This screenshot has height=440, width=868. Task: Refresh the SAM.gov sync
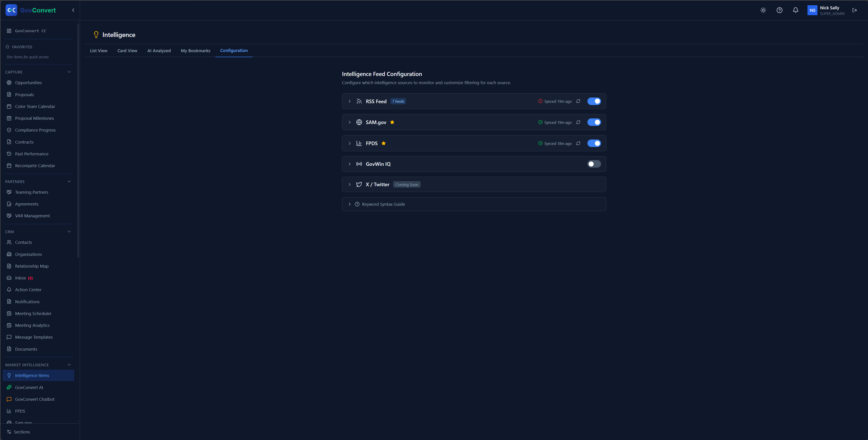click(578, 122)
